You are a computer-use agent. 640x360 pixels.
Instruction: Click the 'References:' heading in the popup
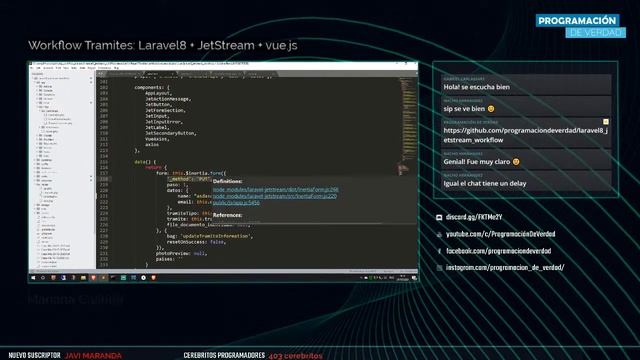pos(227,215)
